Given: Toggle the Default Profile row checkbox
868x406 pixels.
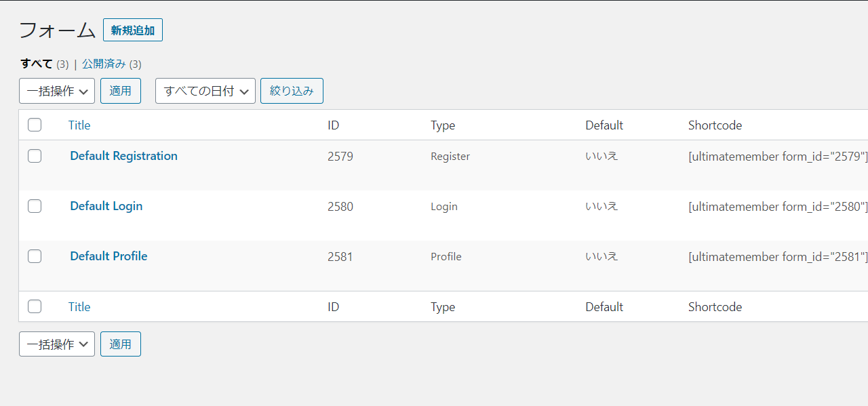Looking at the screenshot, I should [35, 256].
